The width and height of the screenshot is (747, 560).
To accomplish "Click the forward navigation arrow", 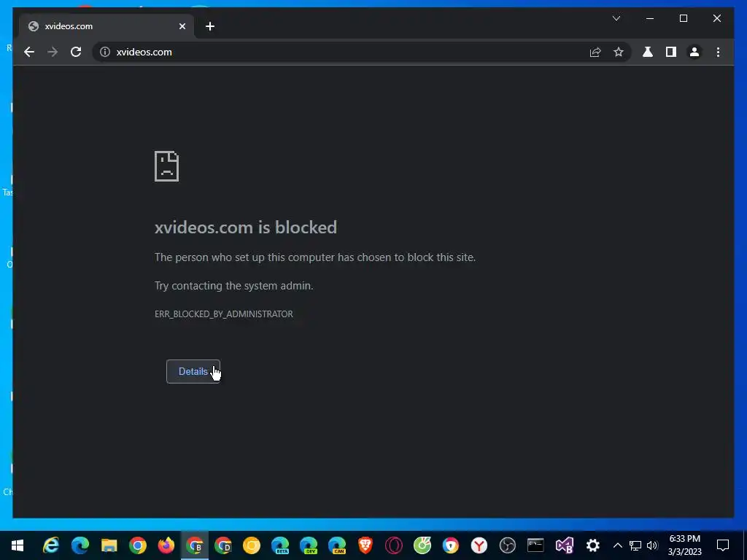I will pos(53,52).
